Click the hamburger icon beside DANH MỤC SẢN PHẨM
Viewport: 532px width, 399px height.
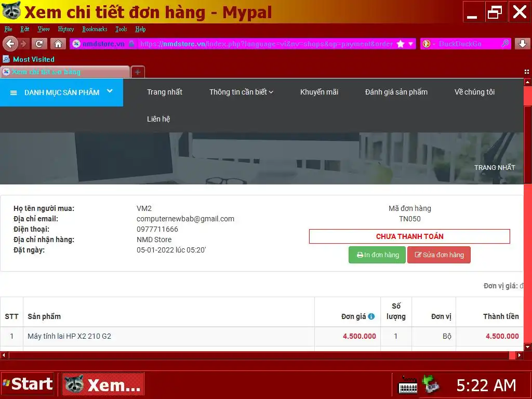coord(14,92)
